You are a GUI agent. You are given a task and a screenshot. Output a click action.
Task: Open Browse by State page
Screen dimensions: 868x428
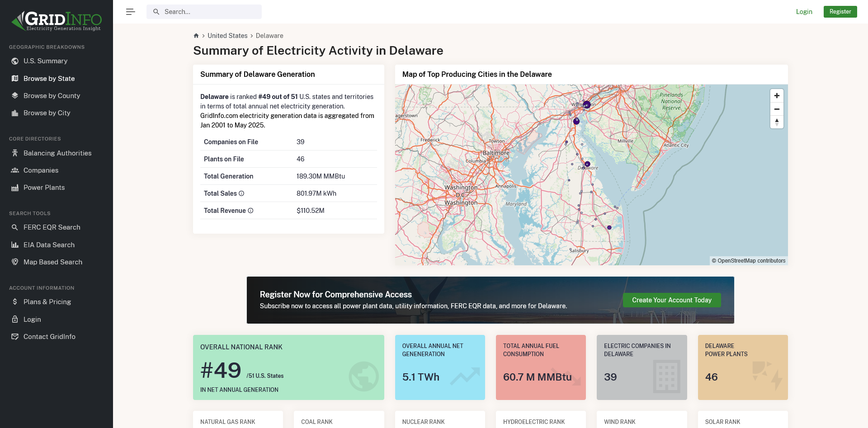pyautogui.click(x=49, y=79)
